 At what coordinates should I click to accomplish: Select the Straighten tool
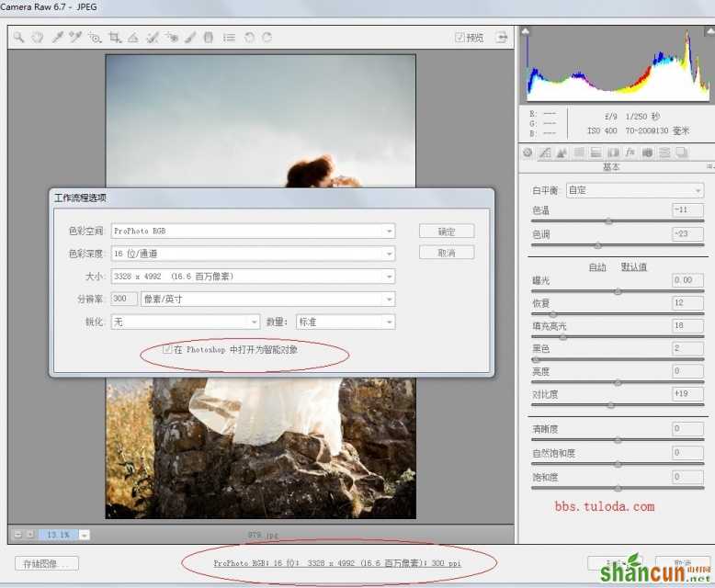[x=133, y=38]
